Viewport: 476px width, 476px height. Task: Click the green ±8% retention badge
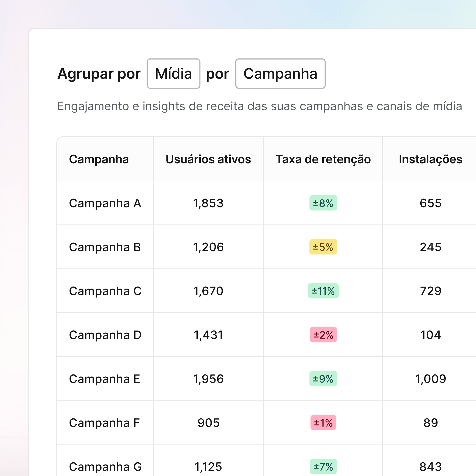click(323, 203)
